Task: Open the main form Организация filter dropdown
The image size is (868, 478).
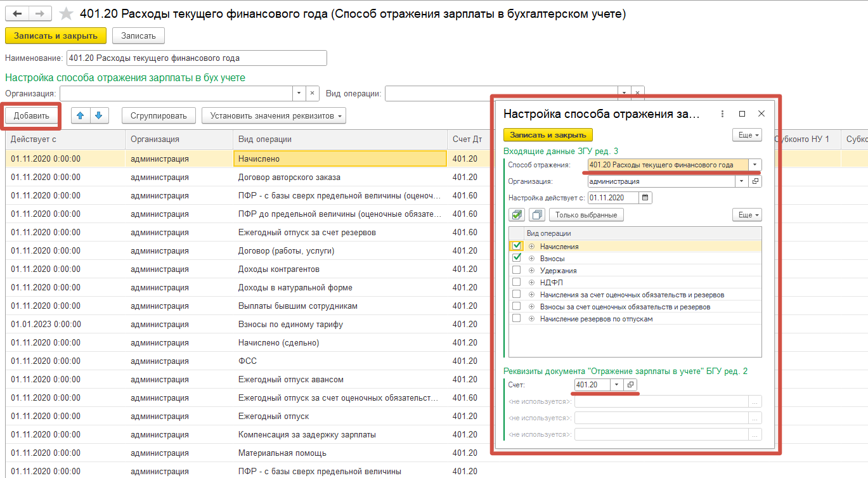Action: [299, 93]
